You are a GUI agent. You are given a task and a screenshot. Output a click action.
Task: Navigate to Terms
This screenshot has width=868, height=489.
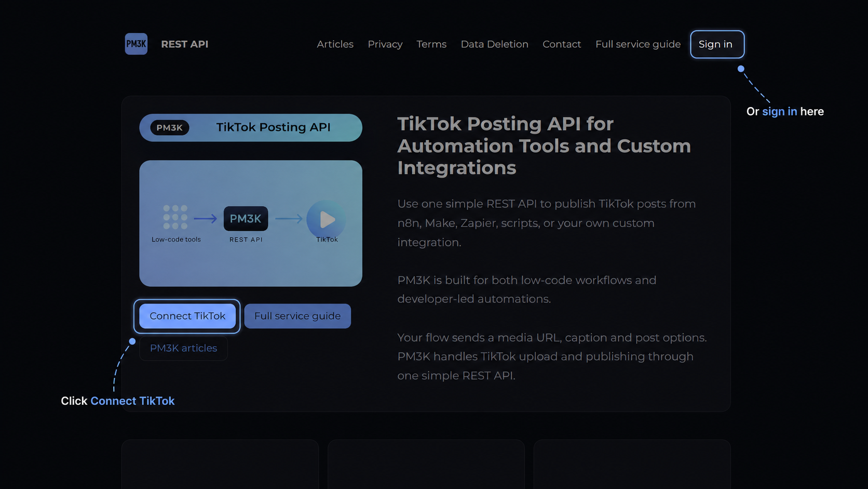(x=431, y=44)
